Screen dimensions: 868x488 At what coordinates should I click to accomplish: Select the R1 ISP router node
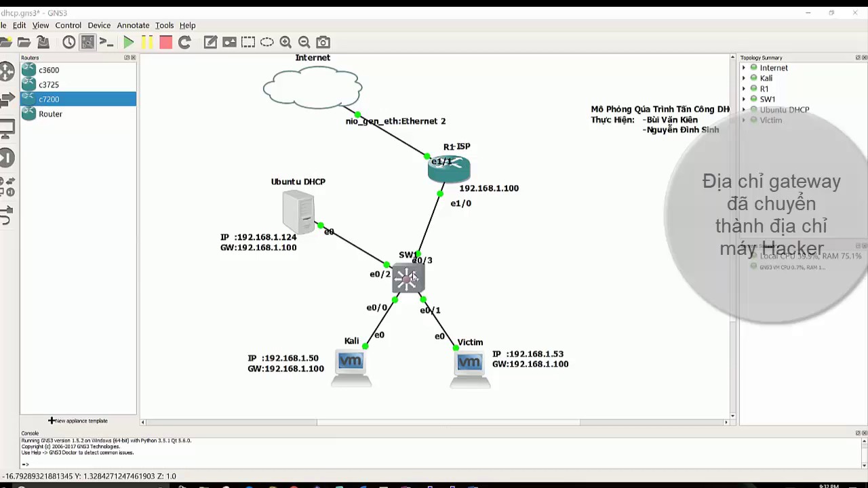coord(449,168)
